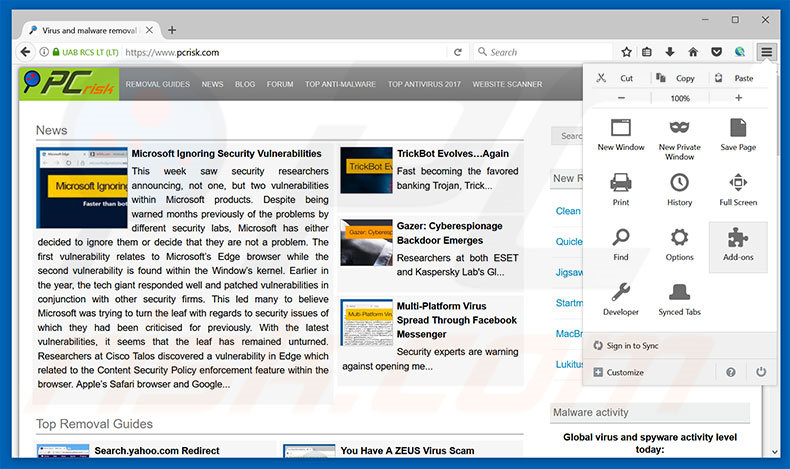Open the Help question mark menu
The image size is (790, 469).
(731, 372)
